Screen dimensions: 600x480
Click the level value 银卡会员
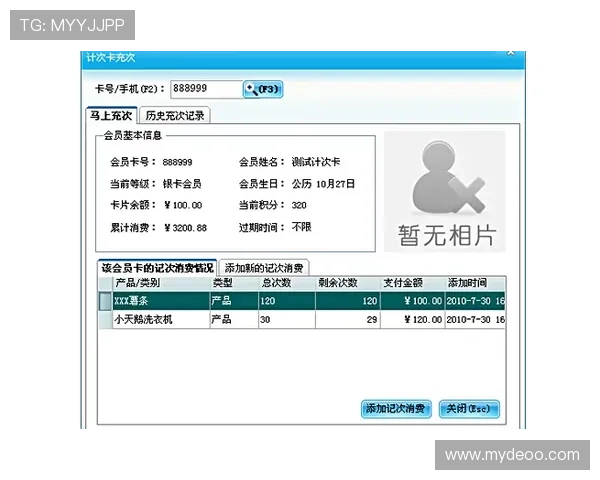click(x=182, y=184)
